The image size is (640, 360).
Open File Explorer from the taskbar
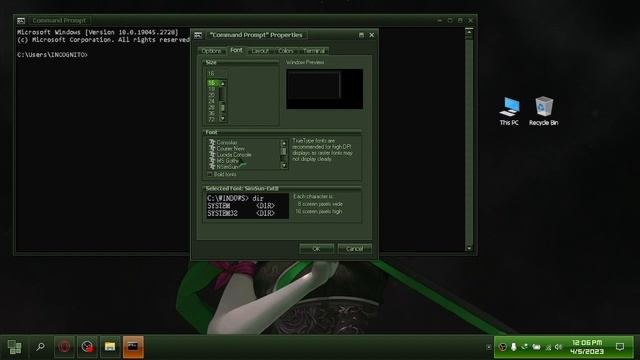[x=110, y=347]
